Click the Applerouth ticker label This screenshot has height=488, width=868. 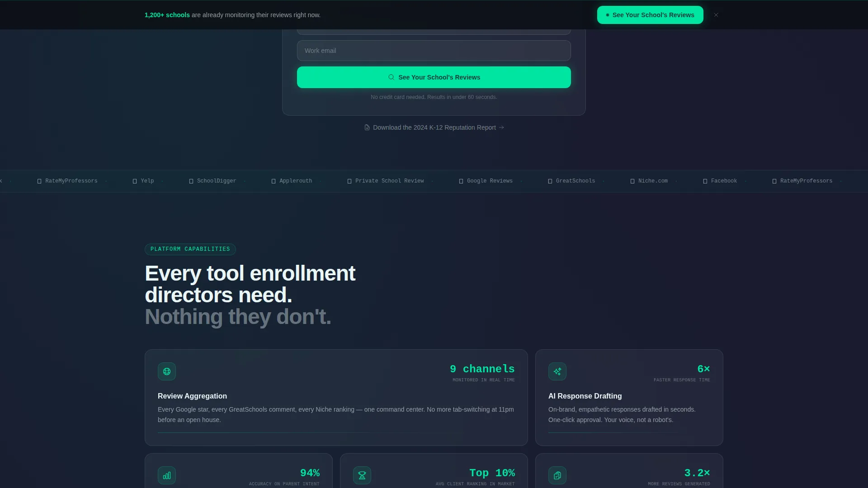coord(296,181)
